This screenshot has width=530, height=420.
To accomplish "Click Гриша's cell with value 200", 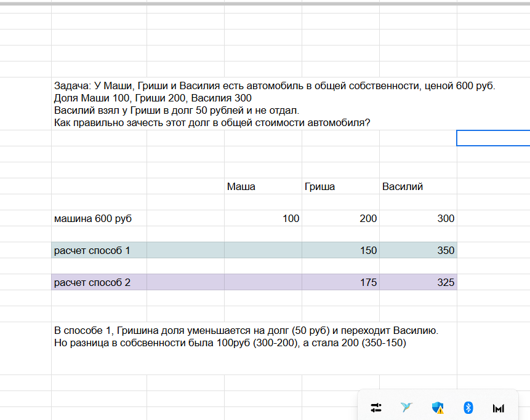I will (340, 218).
